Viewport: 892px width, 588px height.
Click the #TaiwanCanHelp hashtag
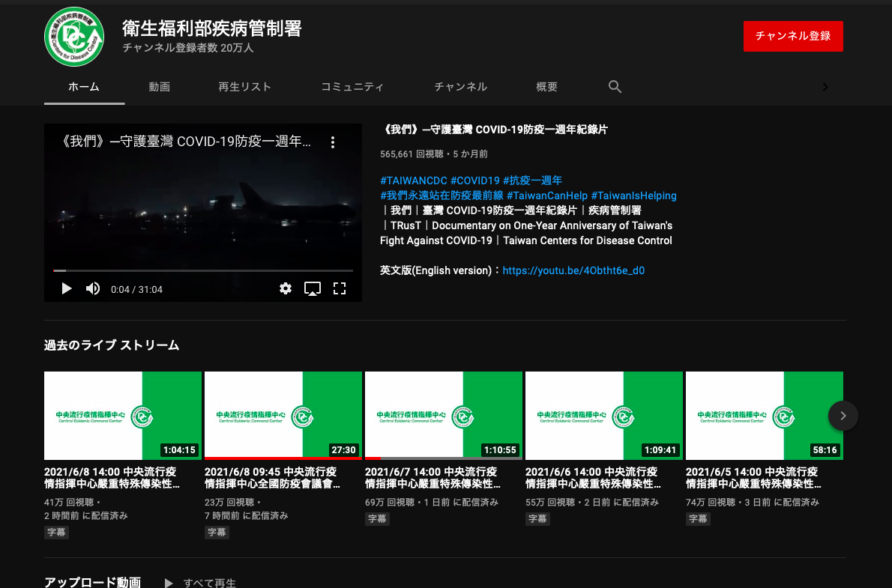tap(547, 196)
